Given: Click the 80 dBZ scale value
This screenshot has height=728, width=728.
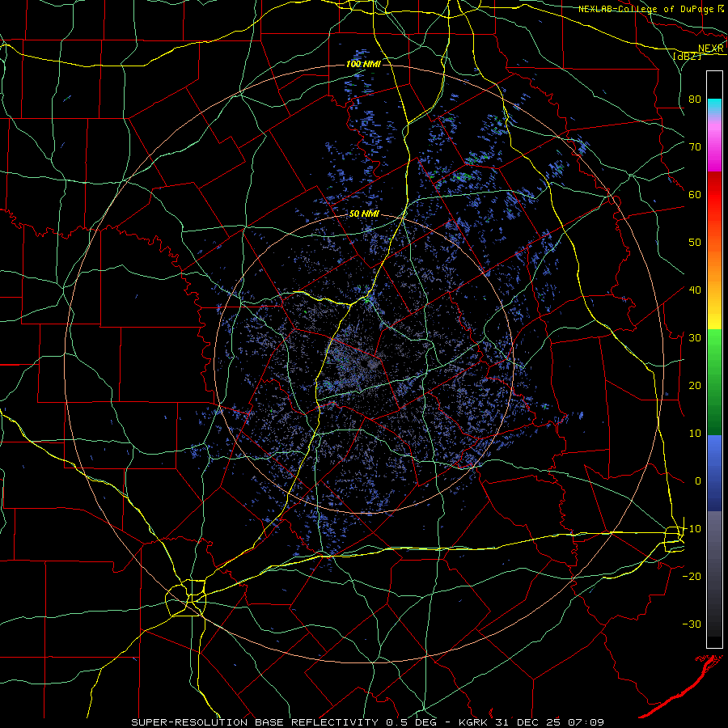Looking at the screenshot, I should pyautogui.click(x=695, y=99).
